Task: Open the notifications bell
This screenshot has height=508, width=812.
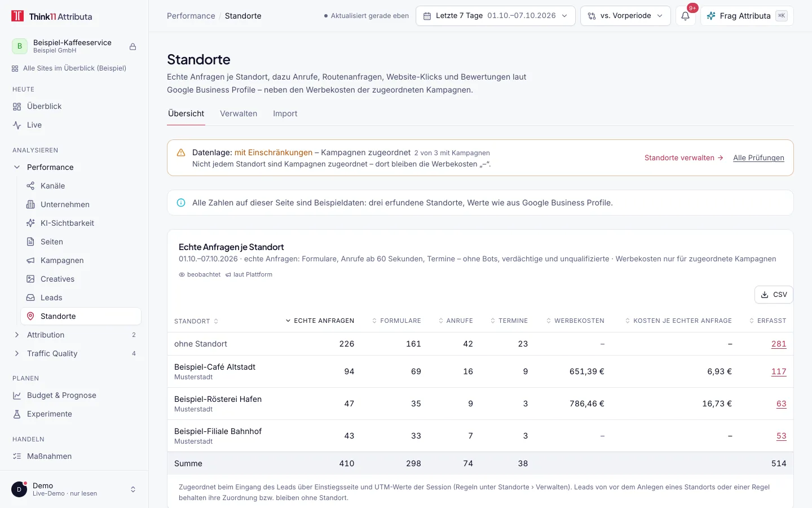Action: coord(685,16)
